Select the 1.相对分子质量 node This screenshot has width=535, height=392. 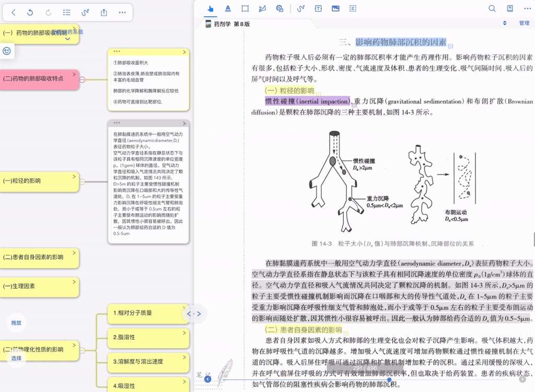[x=148, y=314]
